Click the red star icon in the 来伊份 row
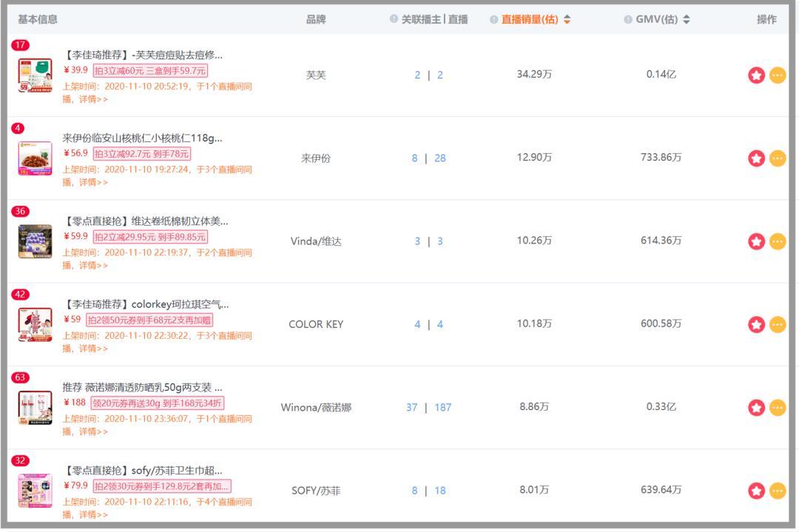 [756, 158]
